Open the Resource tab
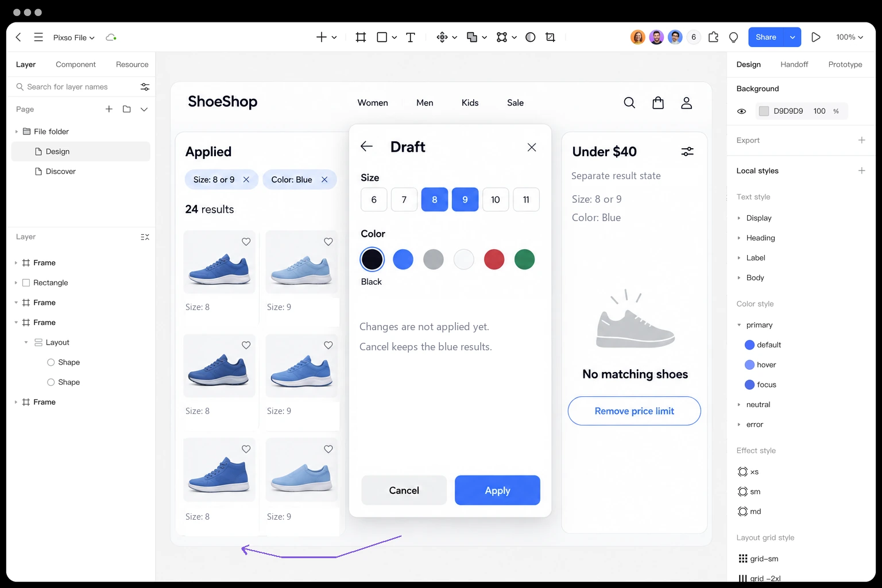882x588 pixels. tap(132, 64)
